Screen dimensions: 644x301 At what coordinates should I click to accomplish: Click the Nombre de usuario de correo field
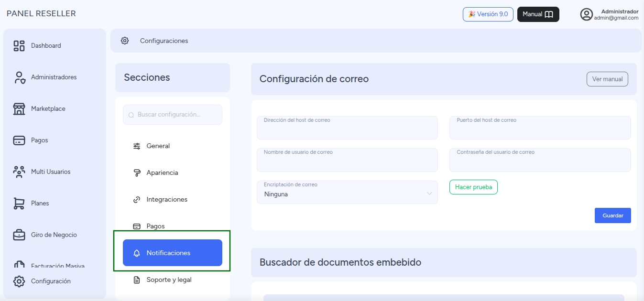pos(347,160)
